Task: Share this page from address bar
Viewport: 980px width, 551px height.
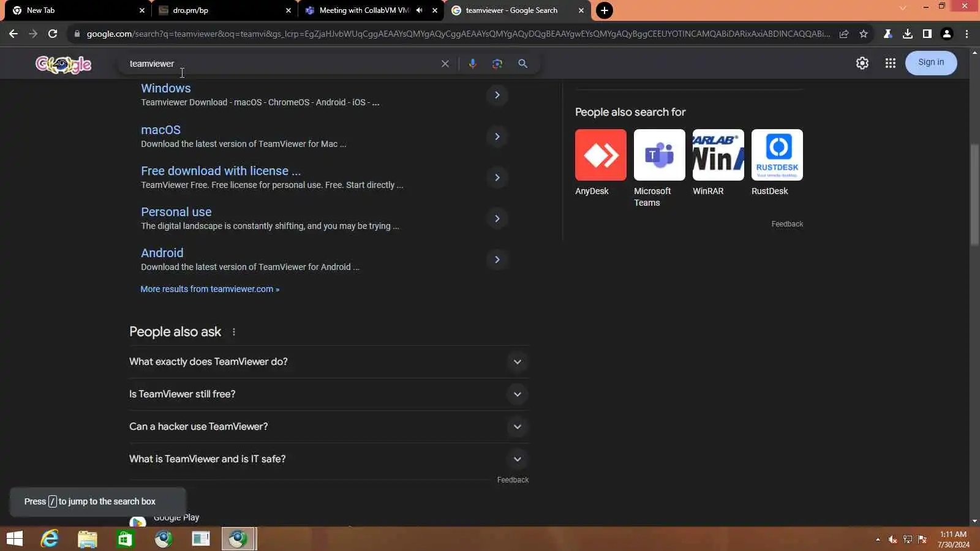Action: point(844,34)
